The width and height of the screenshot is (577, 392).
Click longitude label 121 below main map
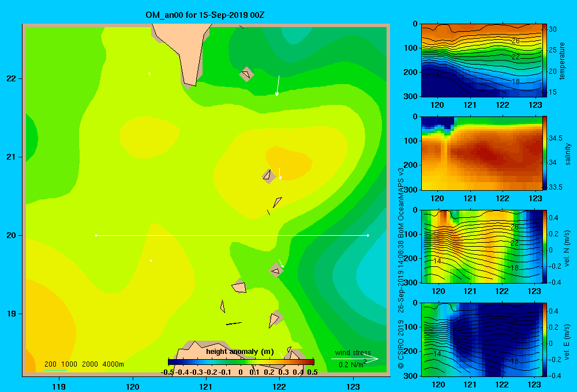tap(206, 386)
